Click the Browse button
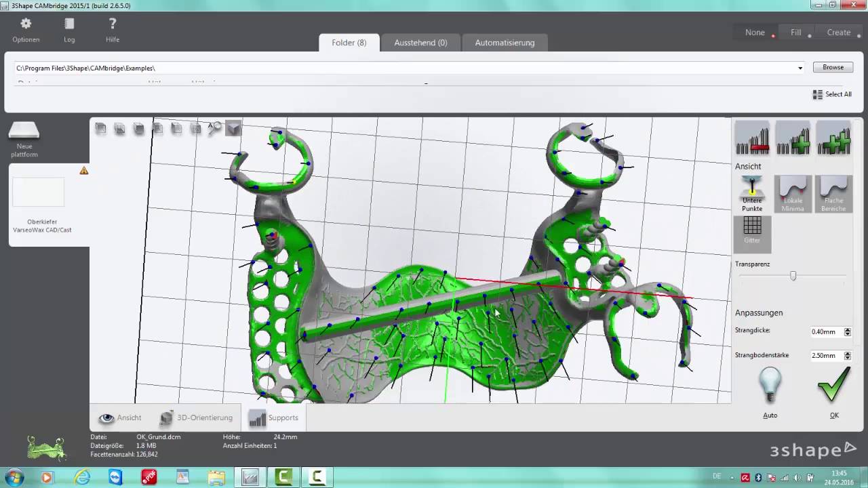868x488 pixels. (x=833, y=68)
